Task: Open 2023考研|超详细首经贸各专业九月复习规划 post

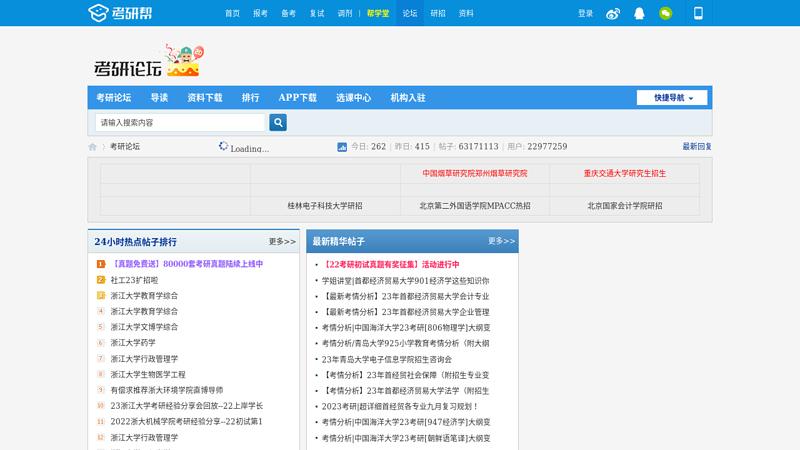Action: [400, 407]
